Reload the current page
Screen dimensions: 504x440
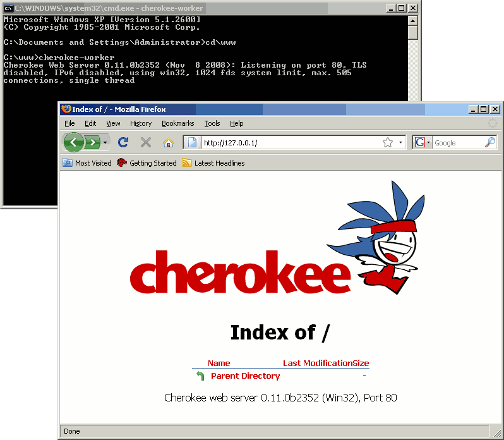coord(123,142)
